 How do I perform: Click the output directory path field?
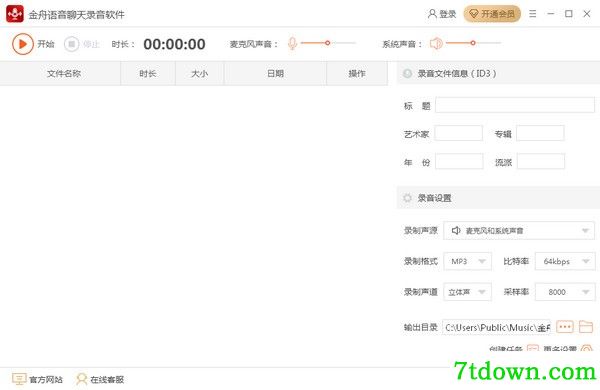[x=496, y=327]
